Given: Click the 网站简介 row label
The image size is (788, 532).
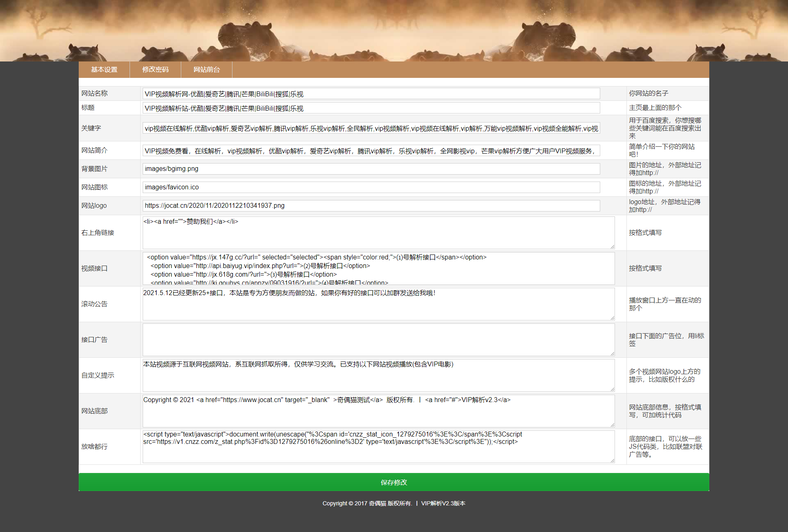Looking at the screenshot, I should point(94,150).
